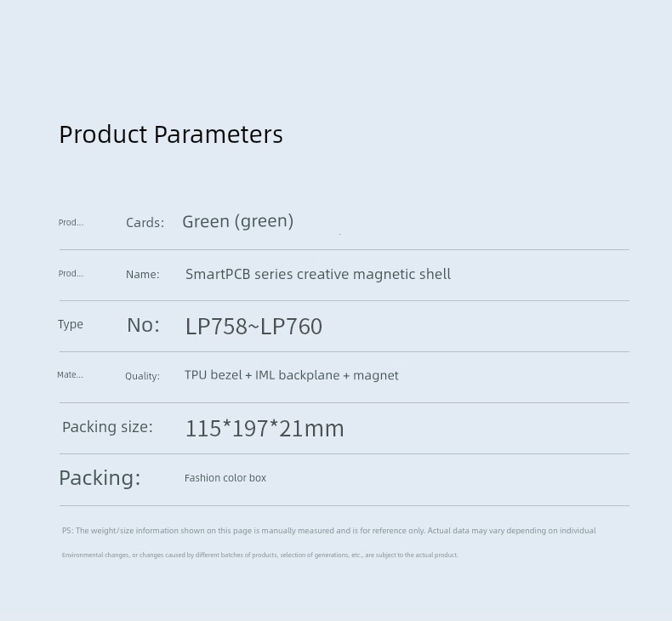Select the 115*197*21mm dimension value
Viewport: 672px width, 621px height.
pos(265,429)
